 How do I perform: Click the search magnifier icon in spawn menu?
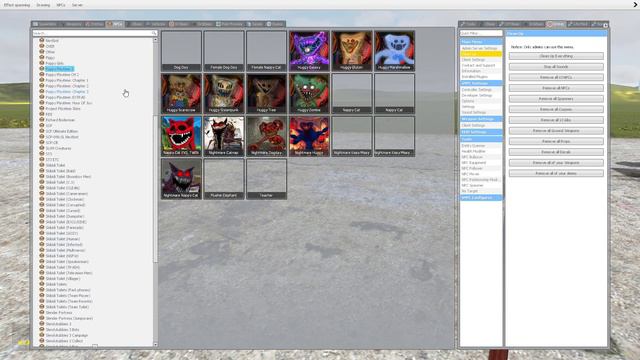point(154,33)
